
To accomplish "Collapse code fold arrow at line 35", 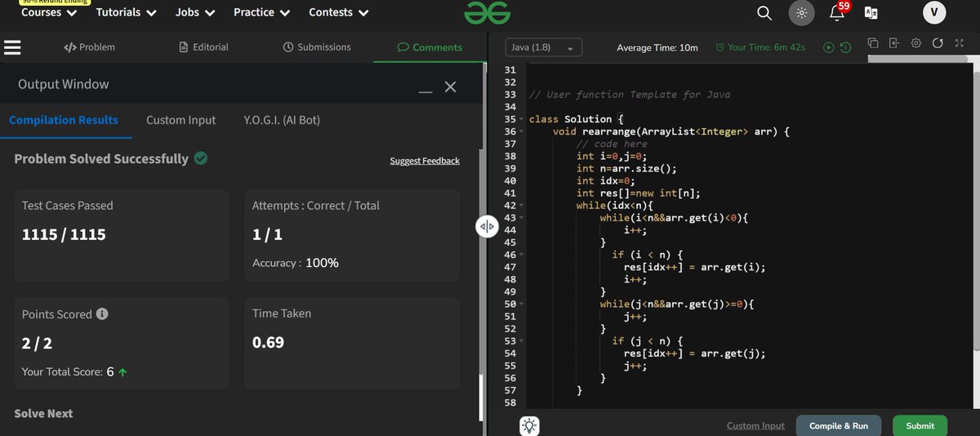I will point(521,119).
